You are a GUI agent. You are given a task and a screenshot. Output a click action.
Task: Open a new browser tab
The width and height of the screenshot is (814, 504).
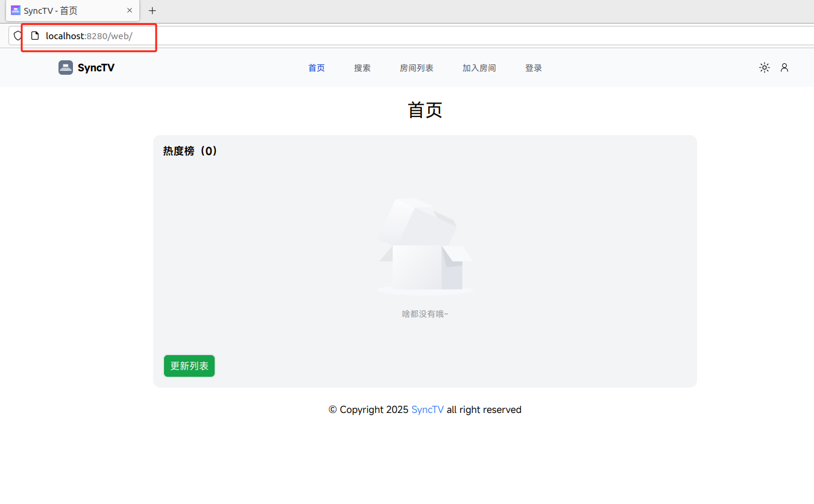click(x=152, y=10)
